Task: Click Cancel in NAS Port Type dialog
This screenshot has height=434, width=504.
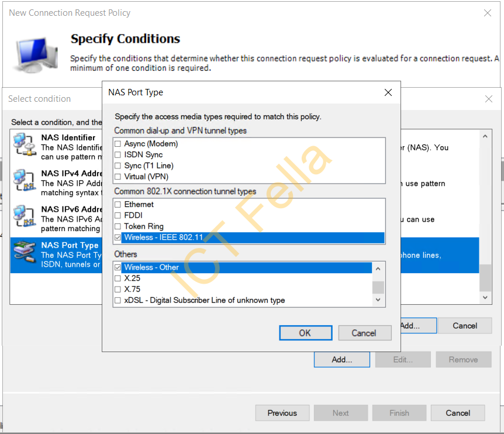Action: [x=365, y=333]
